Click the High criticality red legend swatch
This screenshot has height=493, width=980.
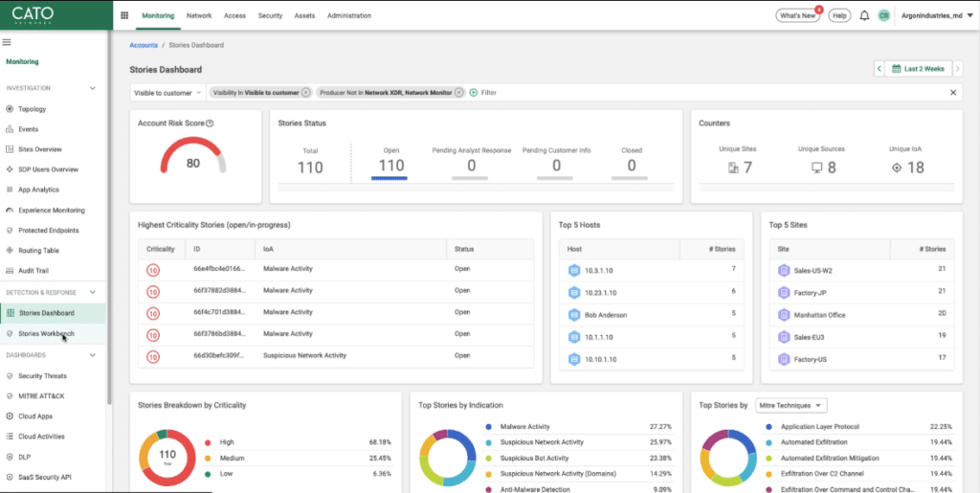click(x=208, y=442)
